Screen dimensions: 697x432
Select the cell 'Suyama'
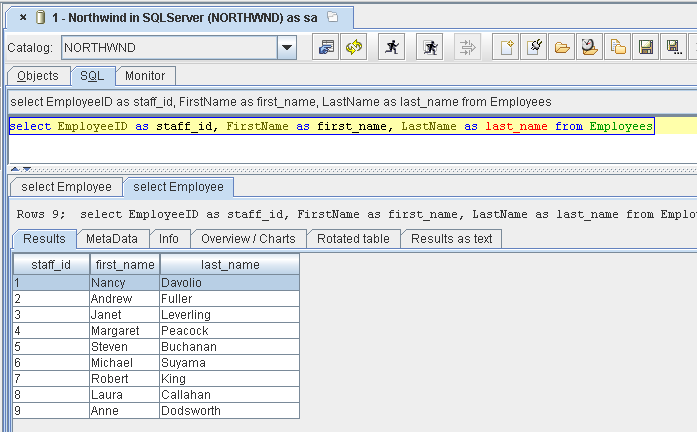(229, 363)
